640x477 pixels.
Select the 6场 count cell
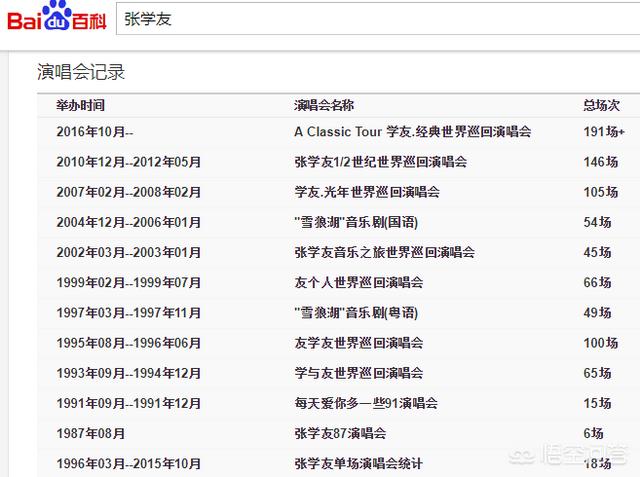593,434
